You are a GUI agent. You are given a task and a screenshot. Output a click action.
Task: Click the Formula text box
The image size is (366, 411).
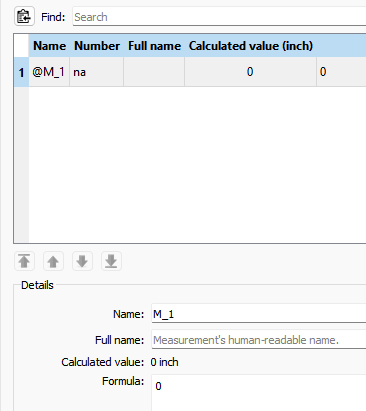tap(259, 393)
